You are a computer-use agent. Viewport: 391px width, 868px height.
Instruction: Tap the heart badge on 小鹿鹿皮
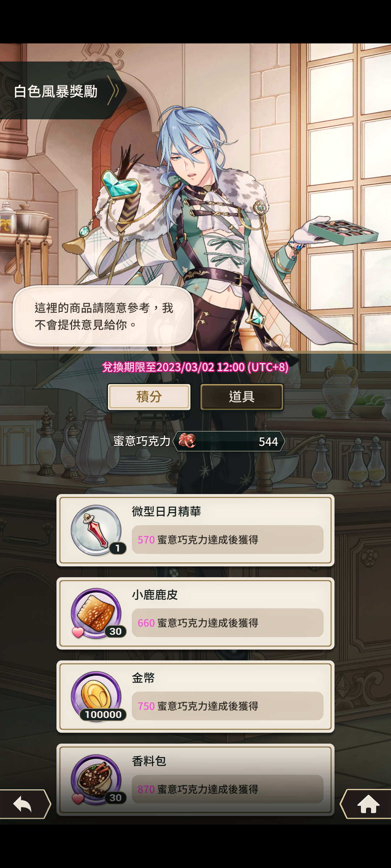(78, 632)
